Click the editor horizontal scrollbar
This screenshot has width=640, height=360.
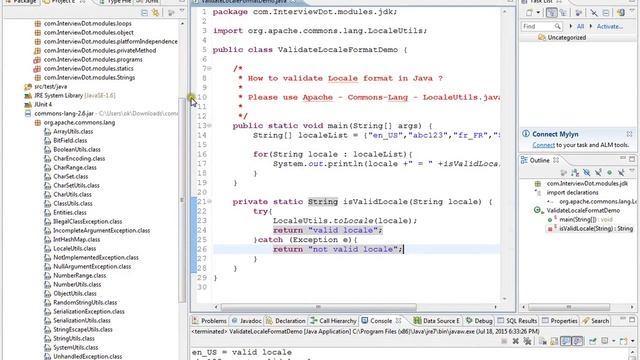(x=318, y=307)
